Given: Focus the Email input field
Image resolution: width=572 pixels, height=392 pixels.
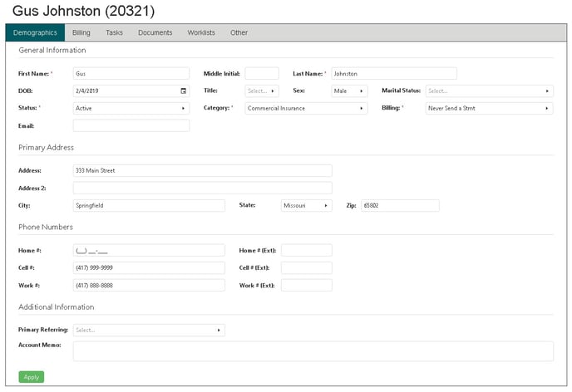Looking at the screenshot, I should 131,125.
